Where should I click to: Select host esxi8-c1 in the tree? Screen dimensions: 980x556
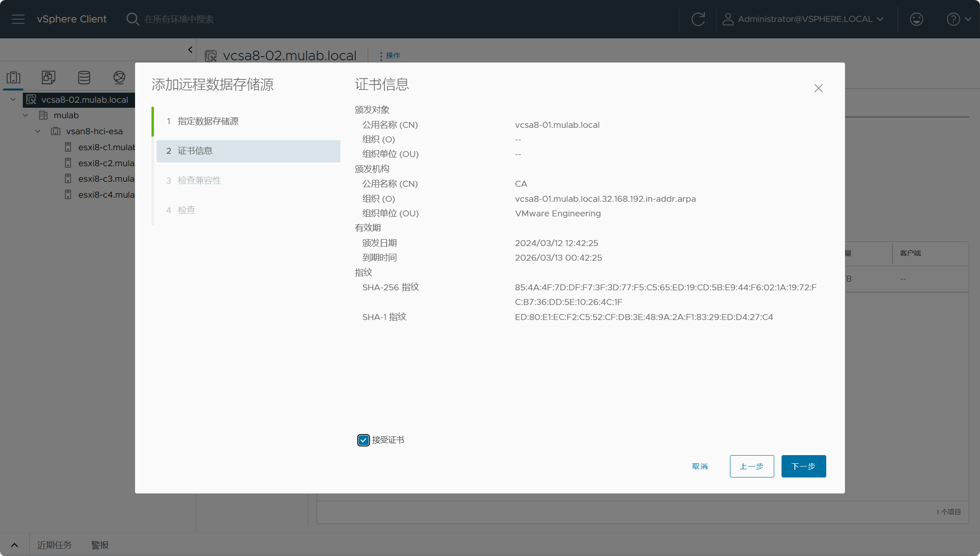(x=106, y=147)
